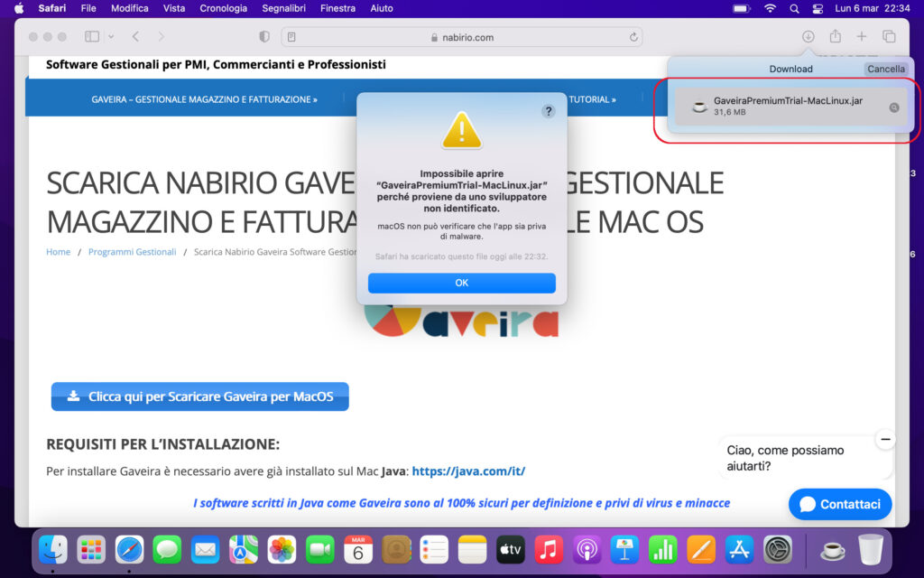Click the Contattaci chat button
This screenshot has width=924, height=578.
[840, 504]
